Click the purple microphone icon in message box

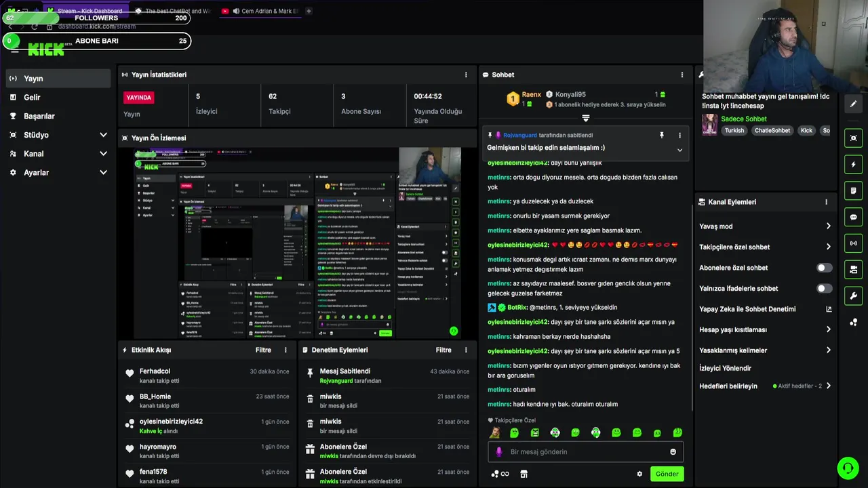(x=499, y=451)
